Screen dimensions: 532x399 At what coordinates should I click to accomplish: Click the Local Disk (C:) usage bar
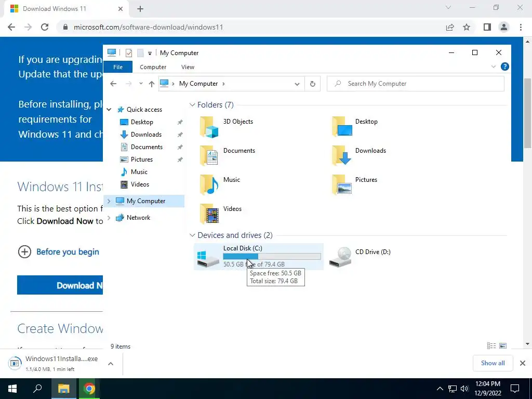point(272,256)
